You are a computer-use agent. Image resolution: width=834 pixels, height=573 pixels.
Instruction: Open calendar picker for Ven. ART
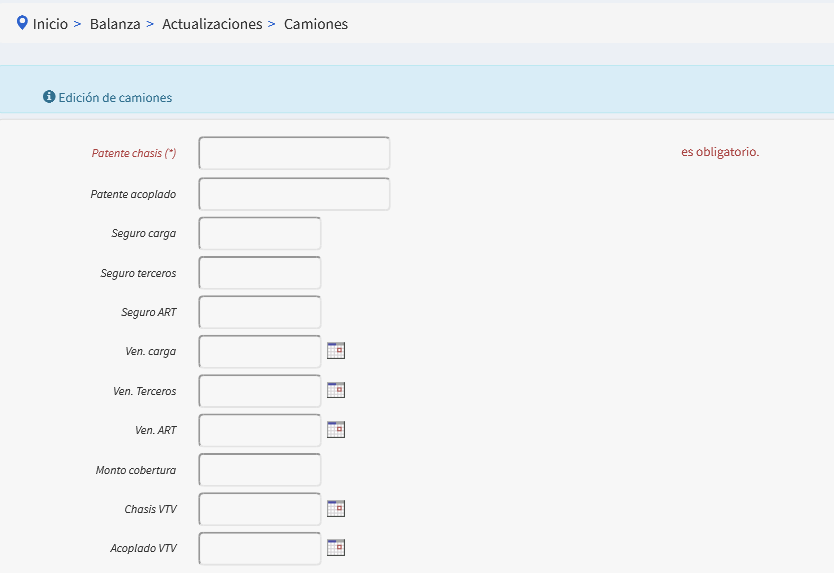336,430
